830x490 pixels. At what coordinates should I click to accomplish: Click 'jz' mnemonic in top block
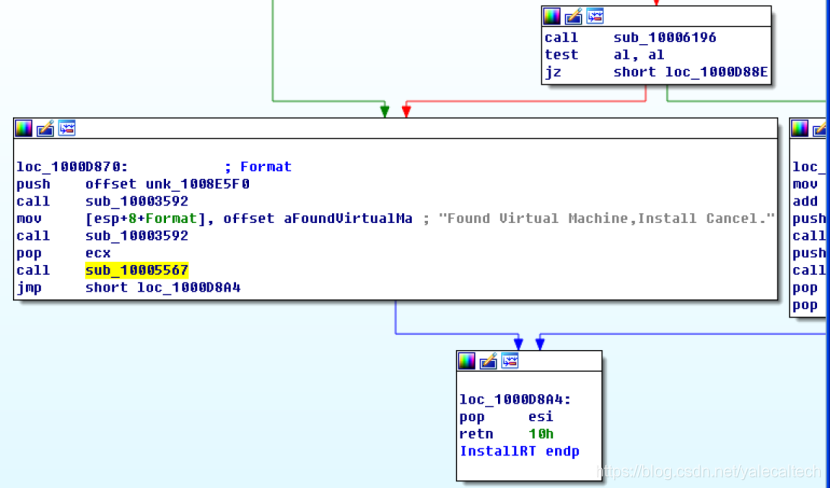tap(553, 72)
